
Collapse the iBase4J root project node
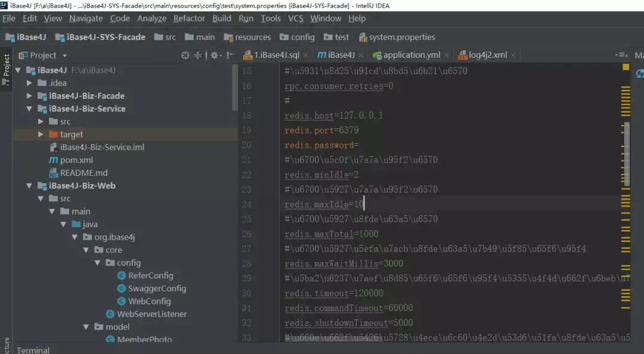pos(18,70)
